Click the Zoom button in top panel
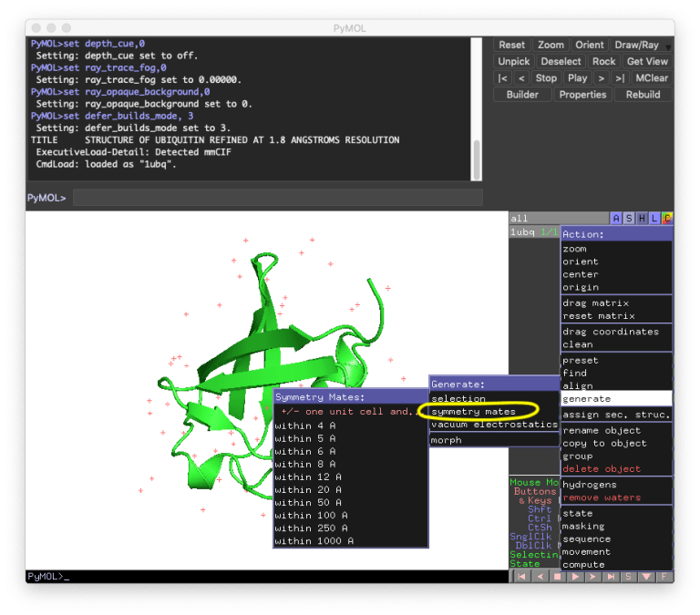This screenshot has width=700, height=615. [551, 45]
